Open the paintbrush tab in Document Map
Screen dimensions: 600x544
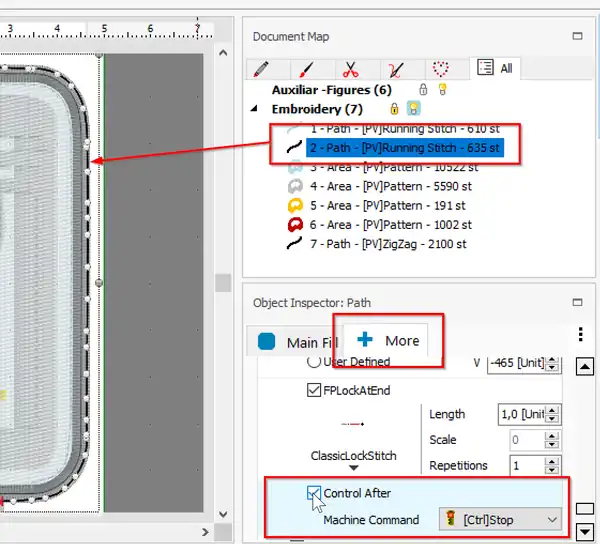pos(306,69)
